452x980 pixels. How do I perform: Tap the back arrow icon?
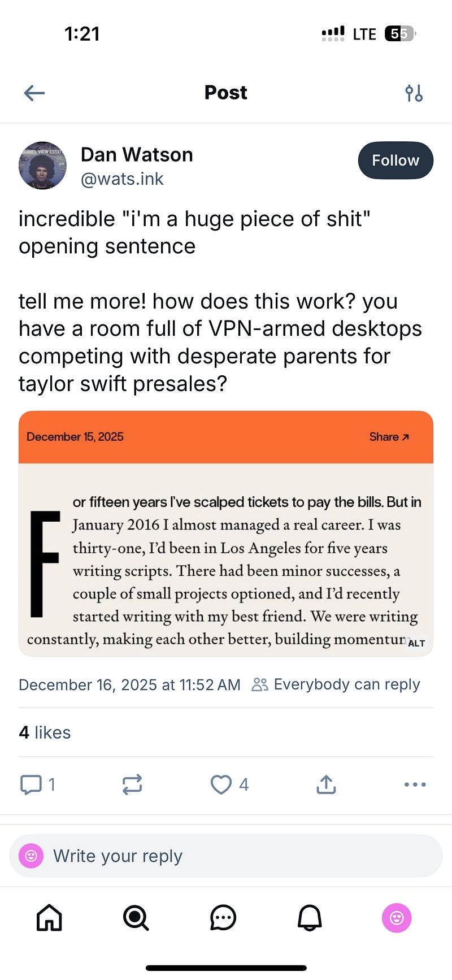[34, 93]
